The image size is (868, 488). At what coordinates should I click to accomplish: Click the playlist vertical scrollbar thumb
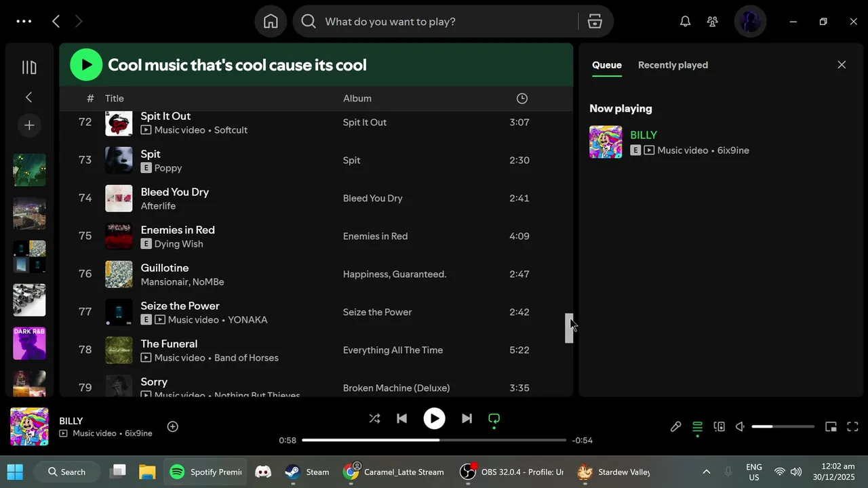coord(569,328)
